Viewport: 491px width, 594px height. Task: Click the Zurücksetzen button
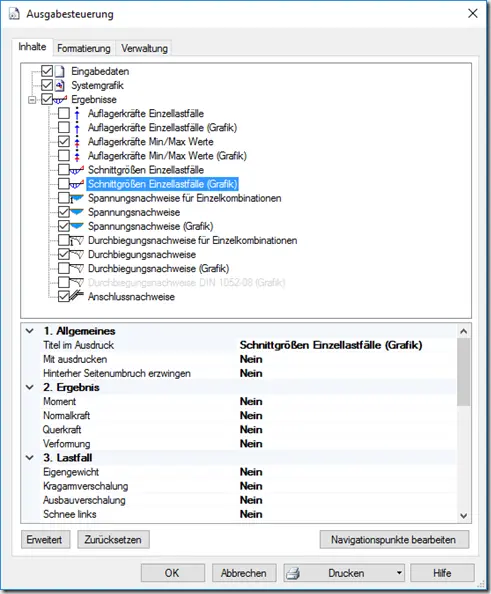tap(113, 539)
